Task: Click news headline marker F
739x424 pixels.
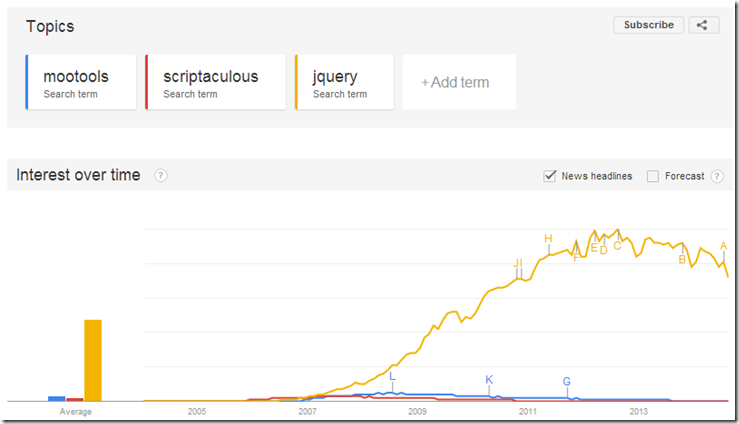Action: click(x=576, y=257)
